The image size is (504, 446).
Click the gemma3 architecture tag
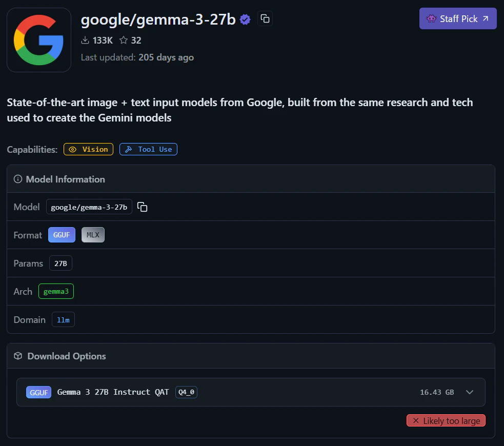tap(56, 291)
